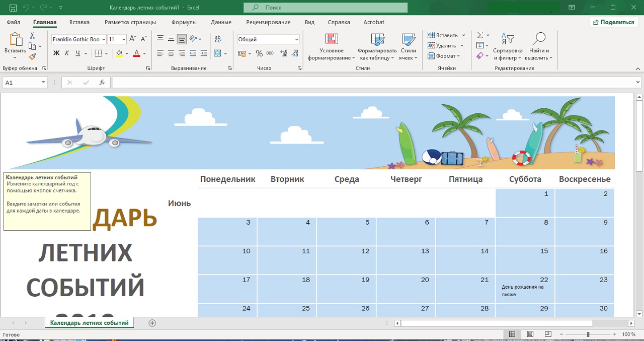
Task: Click the Format Painter brush icon
Action: tap(33, 56)
